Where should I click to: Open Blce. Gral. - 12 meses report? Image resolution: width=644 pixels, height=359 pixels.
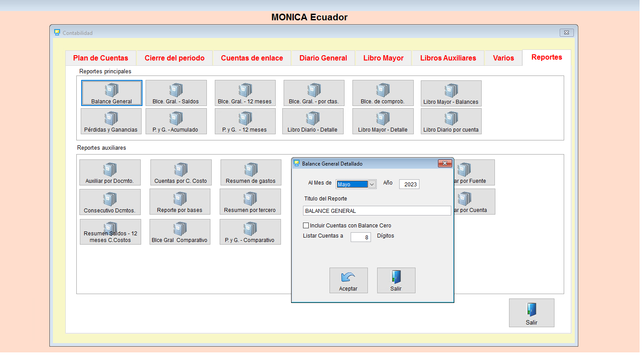click(245, 93)
